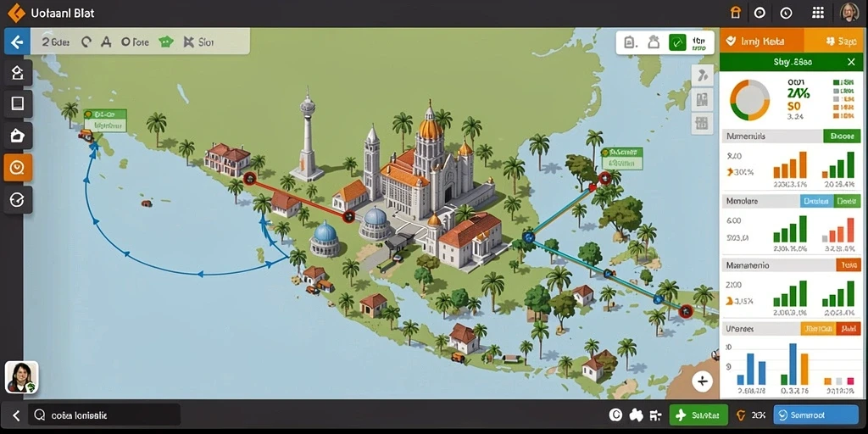Click the red button in Urenex section

pos(848,329)
